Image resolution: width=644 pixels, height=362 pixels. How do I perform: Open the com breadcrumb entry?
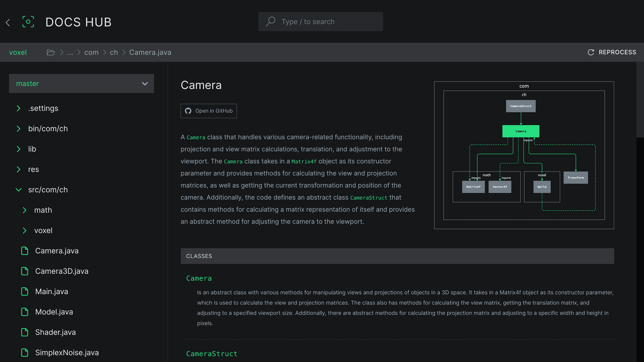tap(92, 52)
